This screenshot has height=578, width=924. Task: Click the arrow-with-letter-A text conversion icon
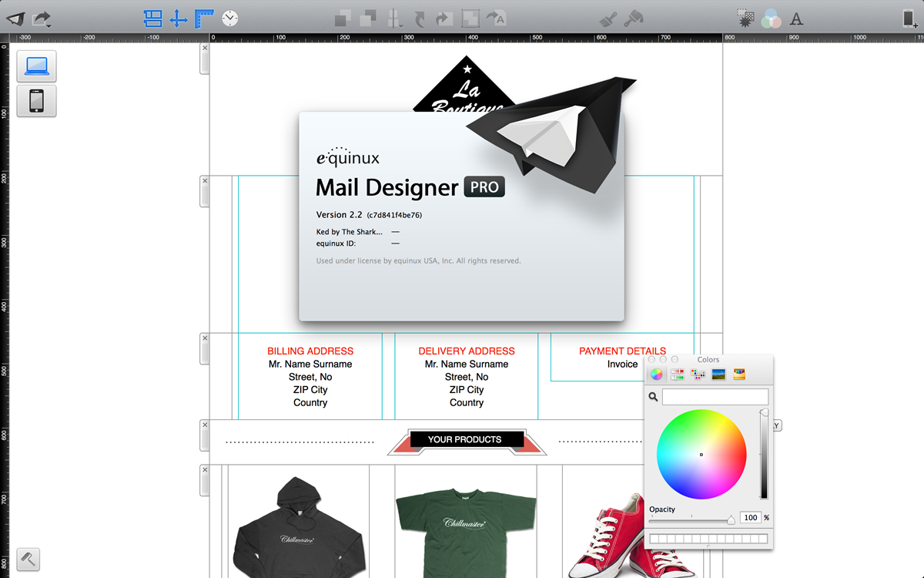pyautogui.click(x=495, y=18)
